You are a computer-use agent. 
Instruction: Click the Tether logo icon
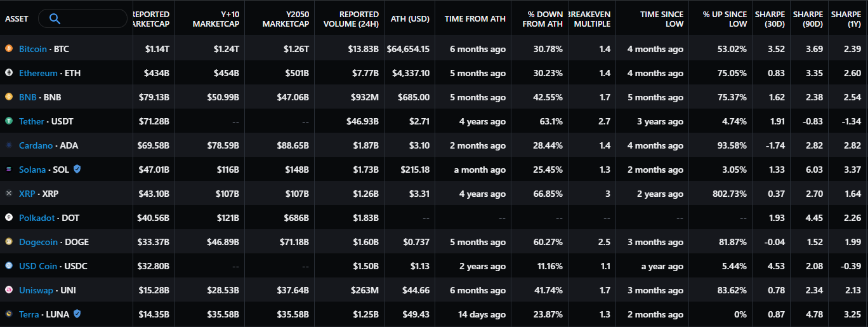tap(9, 121)
